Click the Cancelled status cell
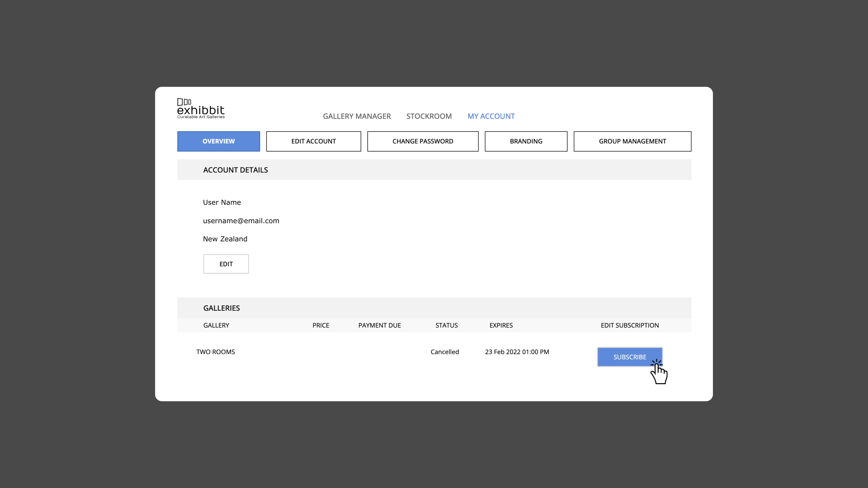The image size is (868, 488). point(445,352)
